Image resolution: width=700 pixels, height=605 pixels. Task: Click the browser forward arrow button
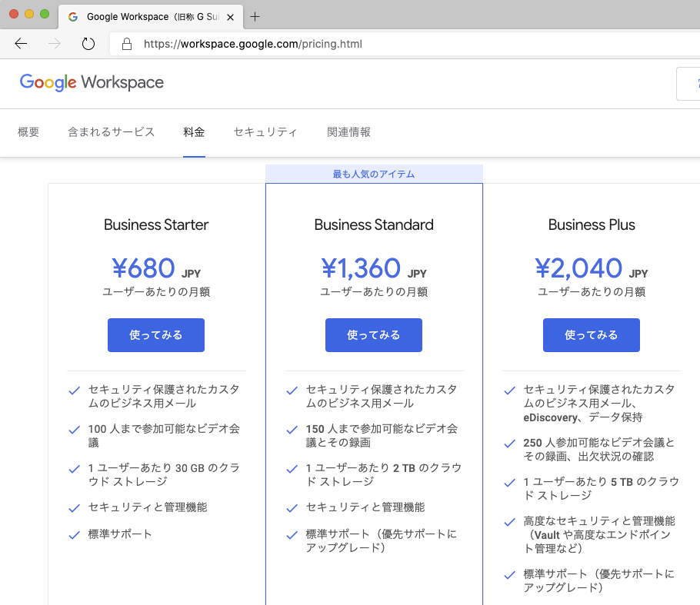coord(55,44)
